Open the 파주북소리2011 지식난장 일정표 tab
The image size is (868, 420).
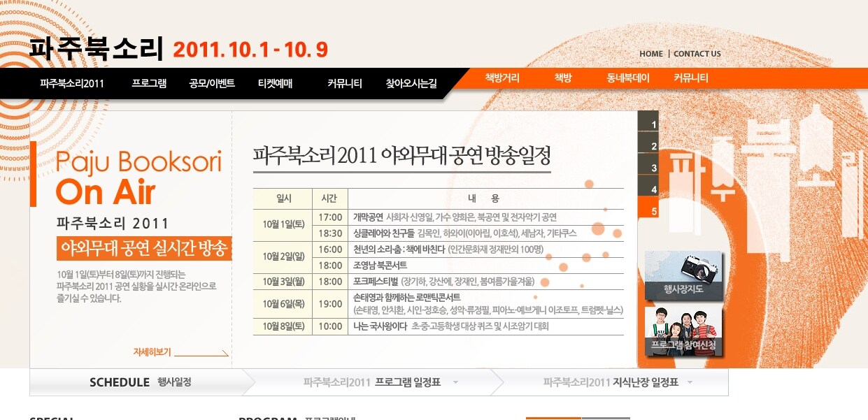611,382
